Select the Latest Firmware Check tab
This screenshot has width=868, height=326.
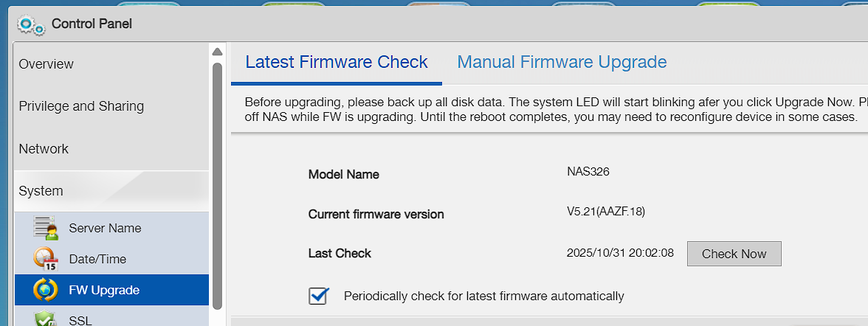pos(337,62)
